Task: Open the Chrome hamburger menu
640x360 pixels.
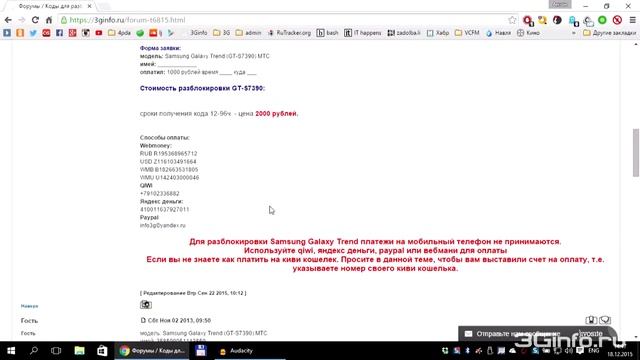Action: 633,20
